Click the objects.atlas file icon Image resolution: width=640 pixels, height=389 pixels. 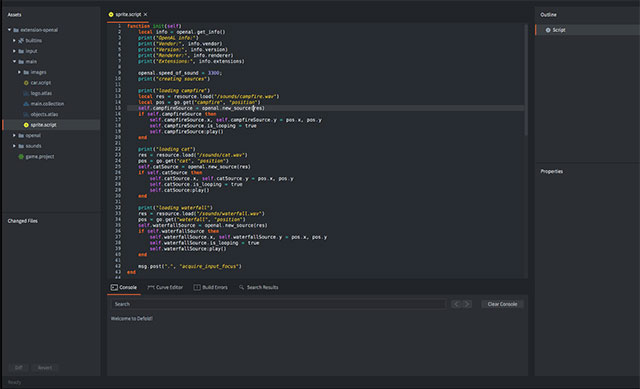[x=26, y=115]
